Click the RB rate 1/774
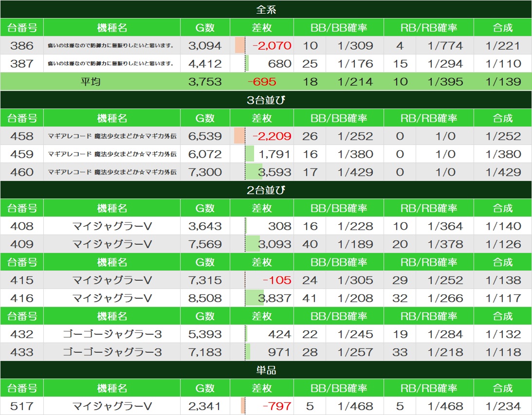Image resolution: width=532 pixels, height=415 pixels. pos(445,45)
